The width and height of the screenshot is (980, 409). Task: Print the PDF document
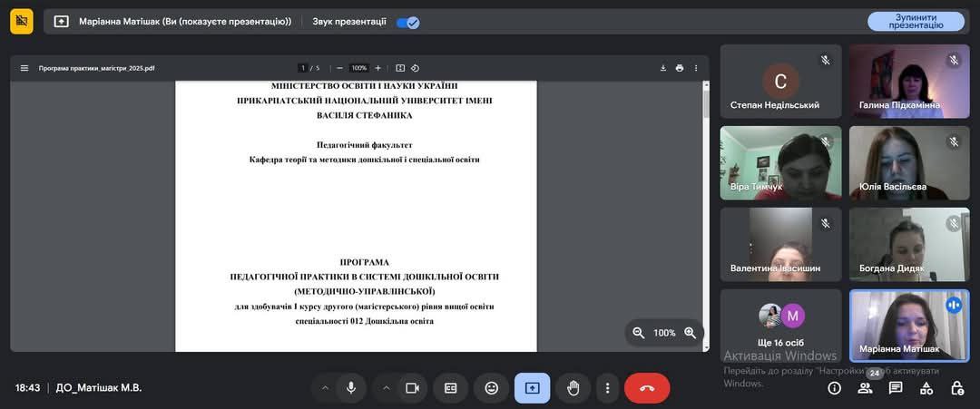(680, 68)
